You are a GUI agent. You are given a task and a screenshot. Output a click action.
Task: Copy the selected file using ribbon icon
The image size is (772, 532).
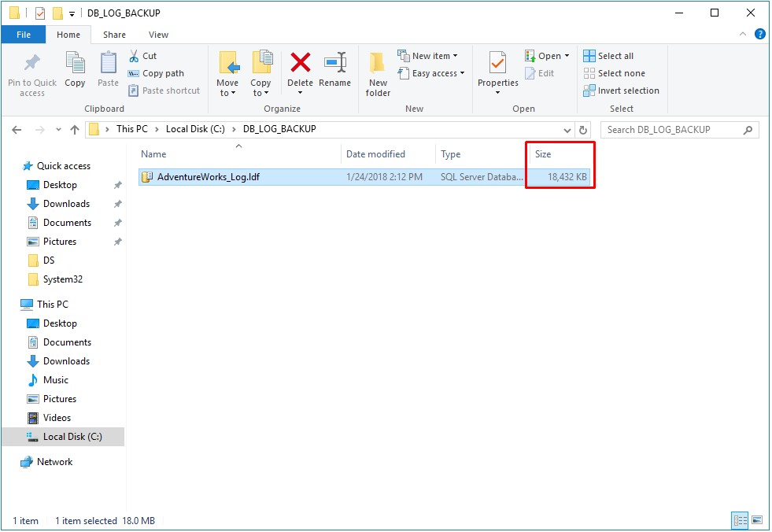pos(75,71)
